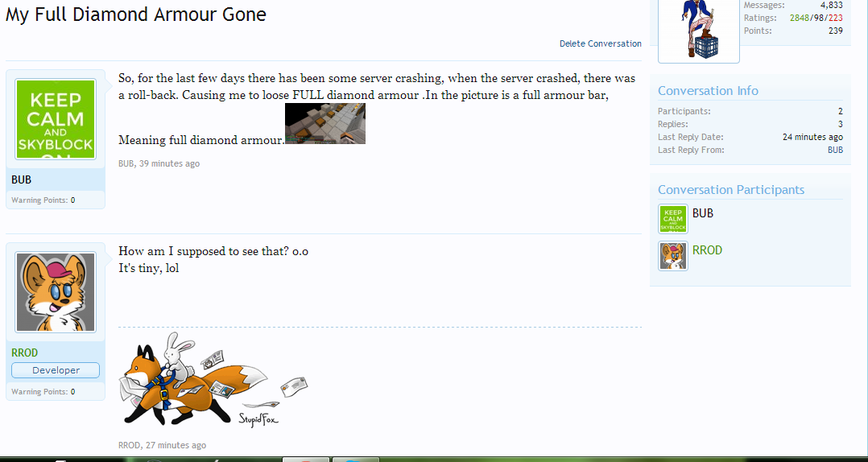This screenshot has width=868, height=462.
Task: Click RROD's small fox avatar in participants
Action: tap(672, 256)
